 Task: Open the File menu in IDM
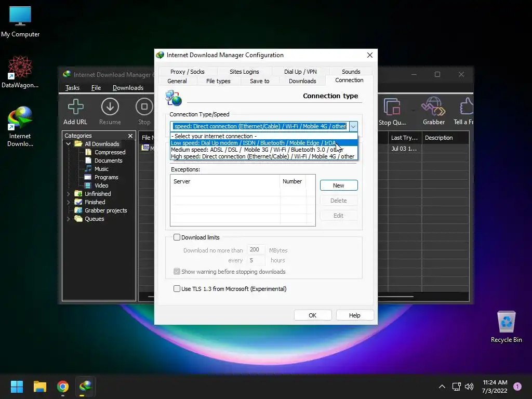96,88
